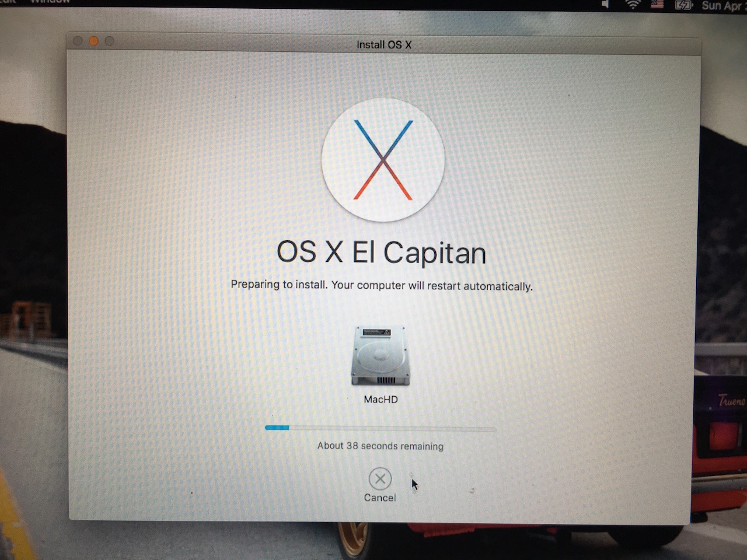The image size is (747, 560).
Task: Click the "About 38 seconds remaining" text
Action: point(380,446)
